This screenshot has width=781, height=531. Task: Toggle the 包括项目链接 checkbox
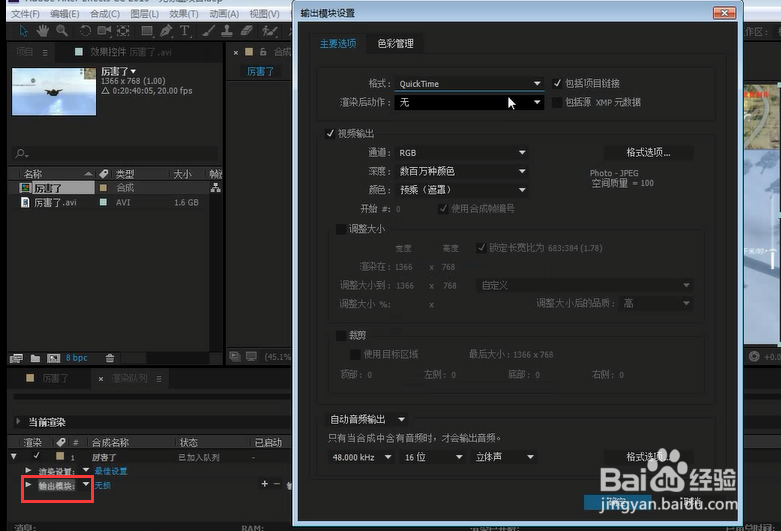point(557,83)
